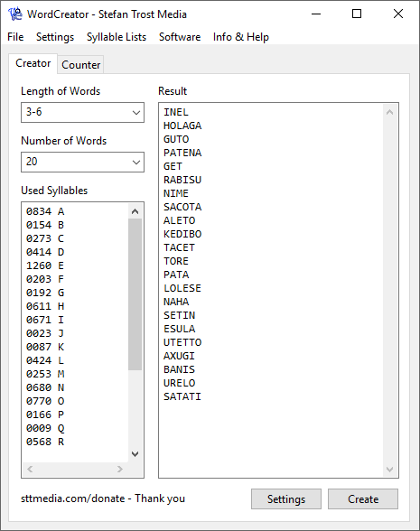Click the Result list scroll-up arrow
This screenshot has height=531, width=420.
[389, 112]
